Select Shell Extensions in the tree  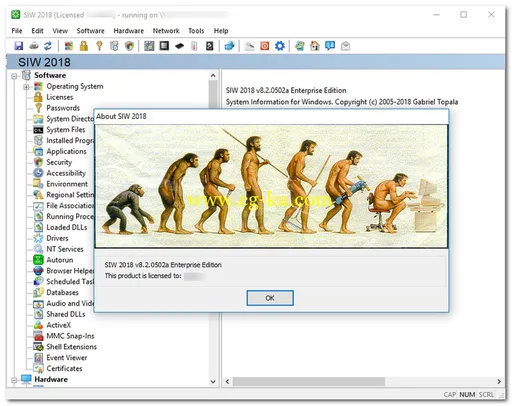[x=72, y=347]
